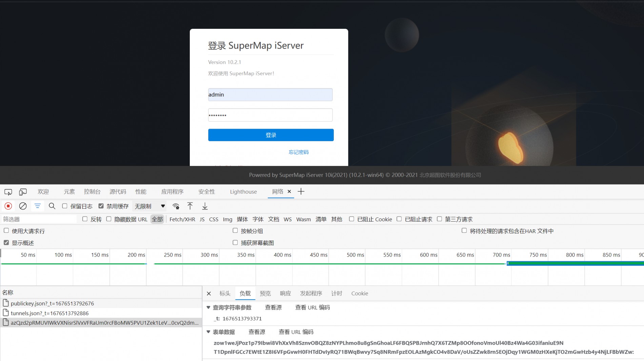Open the 无限制 throttling dropdown
Image resolution: width=644 pixels, height=361 pixels.
149,206
